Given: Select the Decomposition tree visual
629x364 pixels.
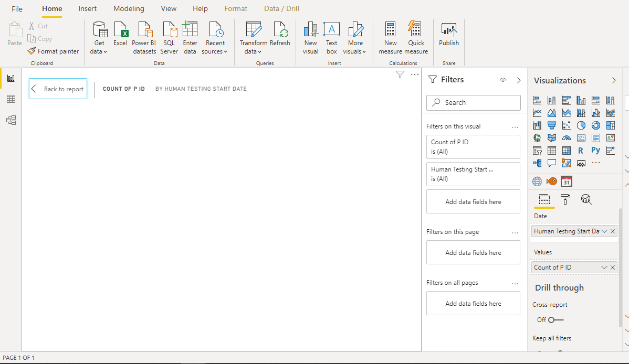Looking at the screenshot, I should pos(537,163).
